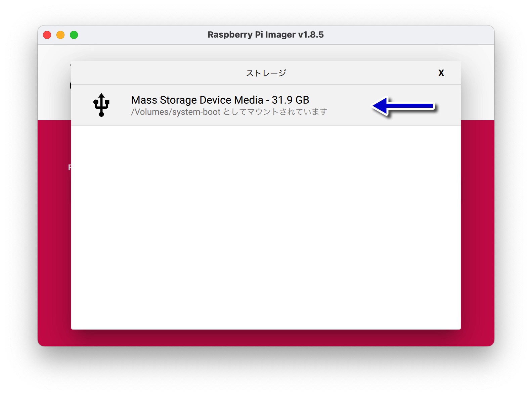
Task: Click the partially hidden R label behind dialog
Action: [x=70, y=167]
